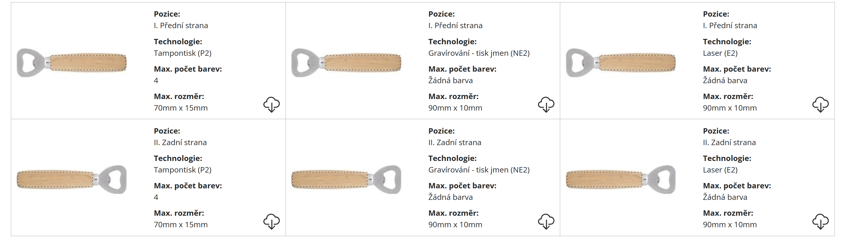Download the front side Laser (E2) template

point(820,105)
